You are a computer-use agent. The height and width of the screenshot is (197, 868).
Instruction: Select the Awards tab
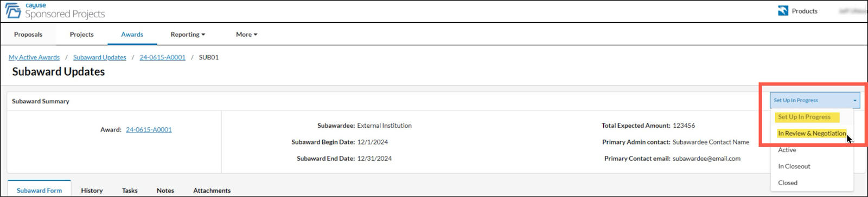coord(132,34)
